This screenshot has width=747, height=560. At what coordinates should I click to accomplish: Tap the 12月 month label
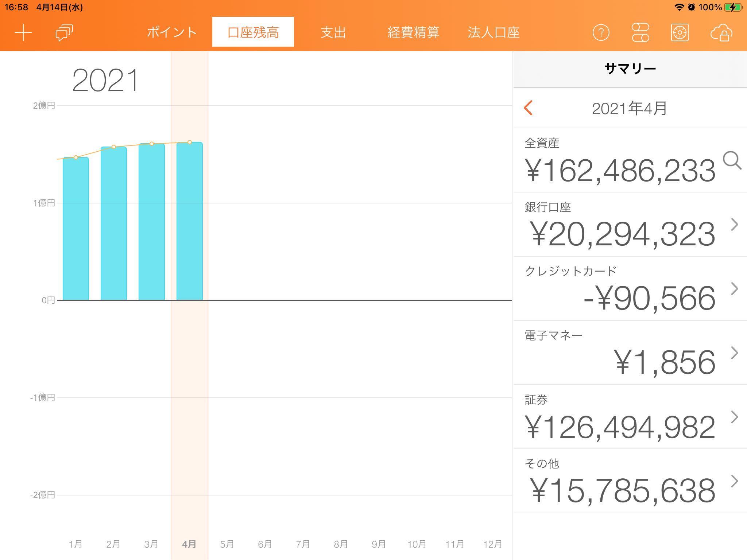tap(492, 544)
